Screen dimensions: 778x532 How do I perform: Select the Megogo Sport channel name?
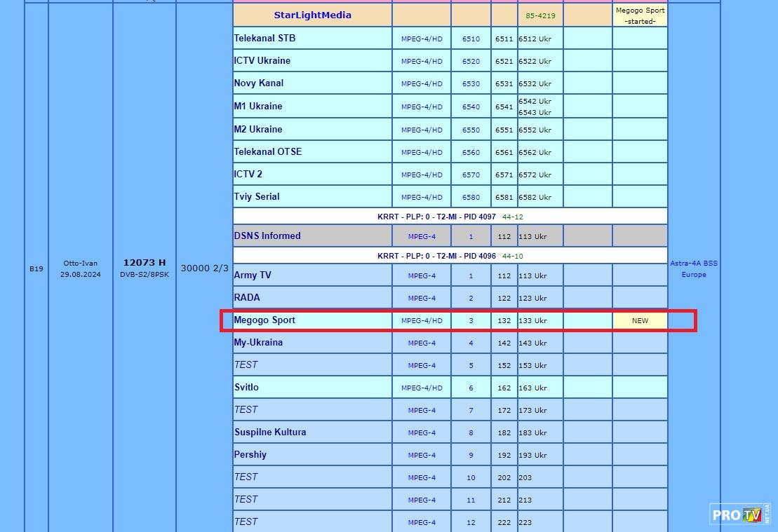[x=264, y=320]
